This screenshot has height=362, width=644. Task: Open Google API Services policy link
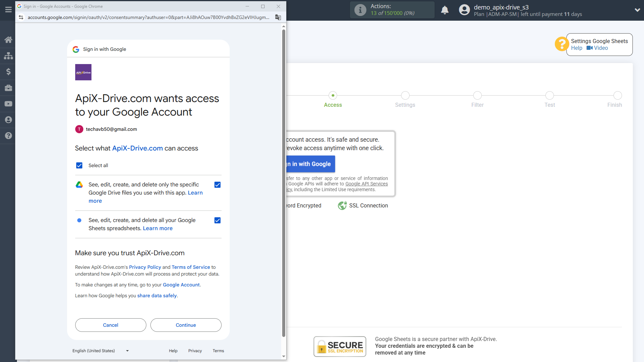[x=367, y=184]
